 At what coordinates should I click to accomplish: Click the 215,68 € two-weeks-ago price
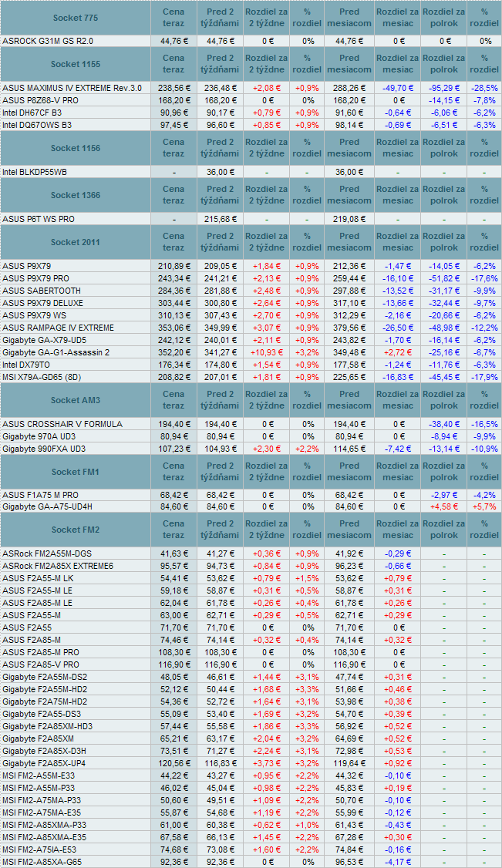click(220, 219)
